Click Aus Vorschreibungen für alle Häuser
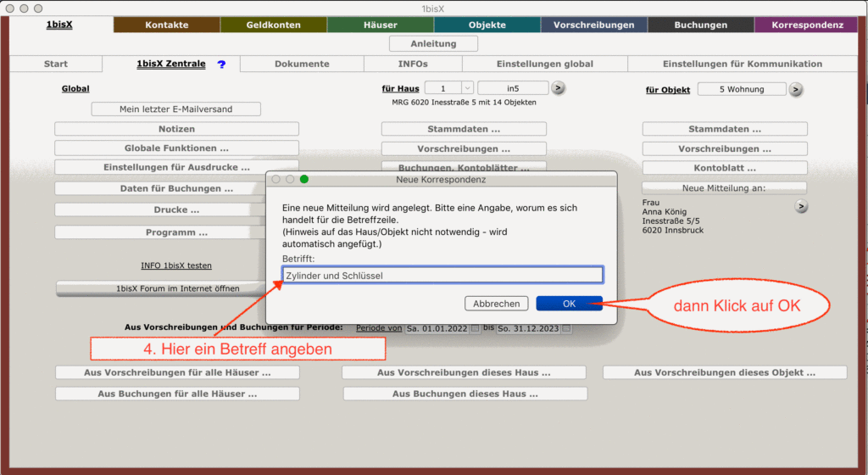Screen dimensions: 868x475 coord(178,372)
